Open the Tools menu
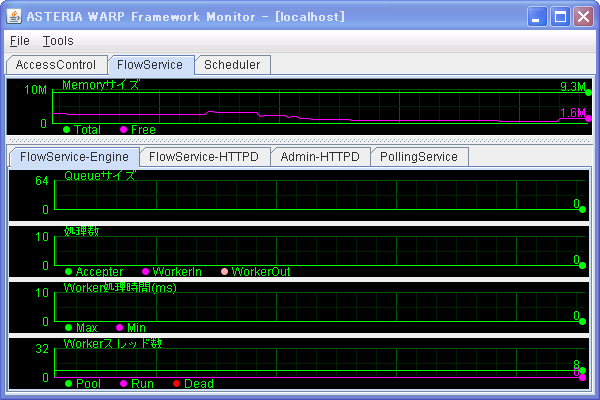The height and width of the screenshot is (400, 600). coord(58,41)
